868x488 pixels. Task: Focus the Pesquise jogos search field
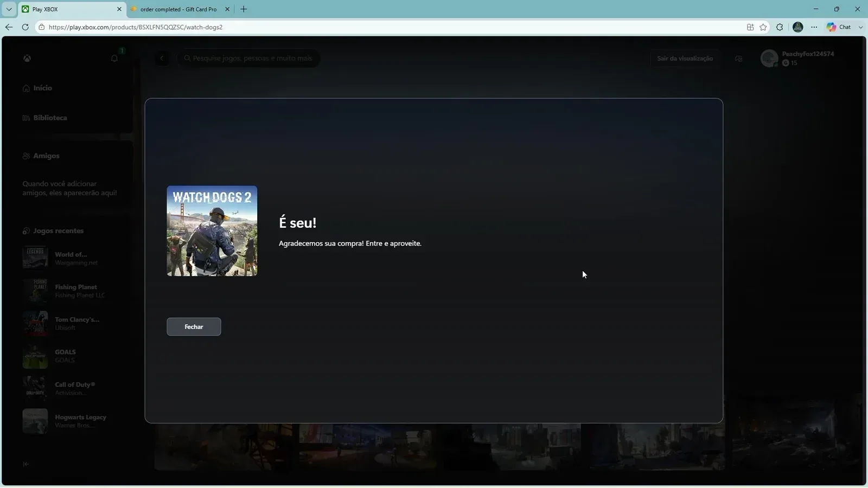tap(248, 58)
